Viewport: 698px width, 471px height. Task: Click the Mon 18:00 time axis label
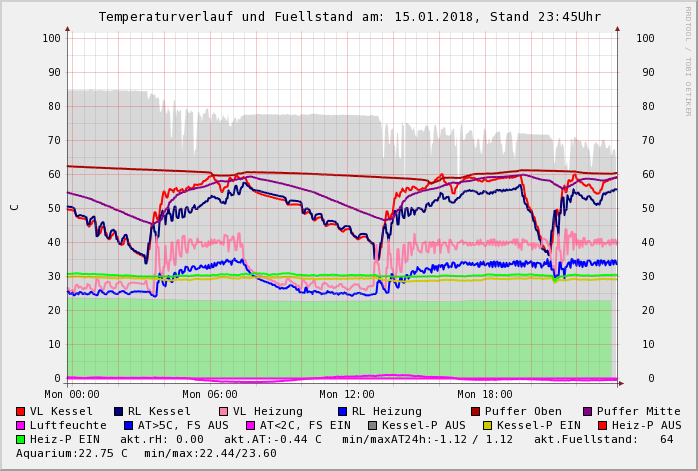485,394
